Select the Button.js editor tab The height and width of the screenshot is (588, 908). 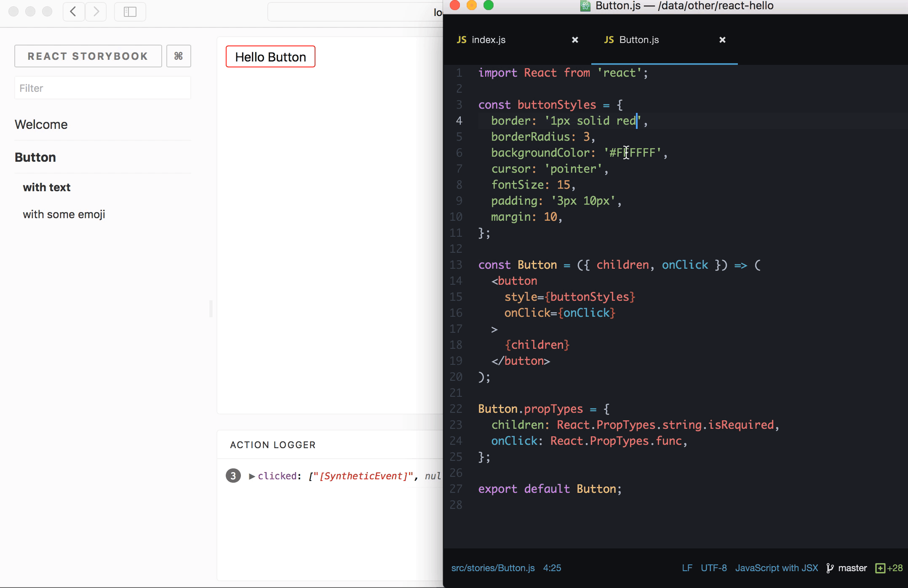(638, 40)
